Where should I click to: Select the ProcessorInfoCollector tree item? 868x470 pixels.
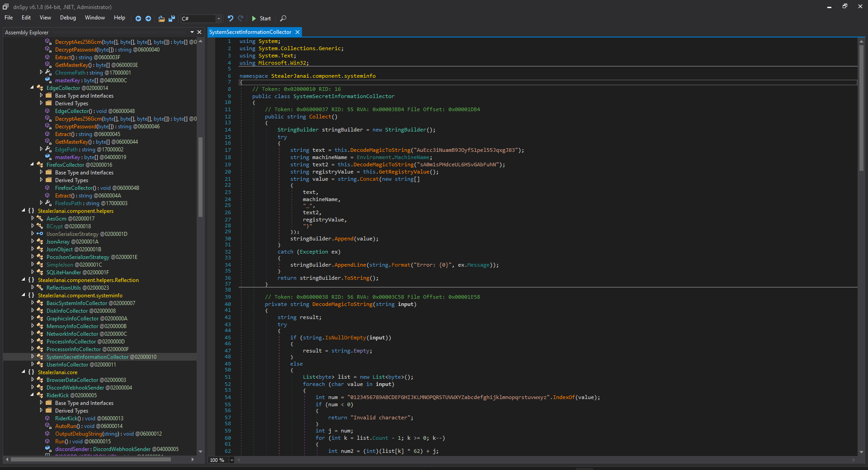[87, 349]
